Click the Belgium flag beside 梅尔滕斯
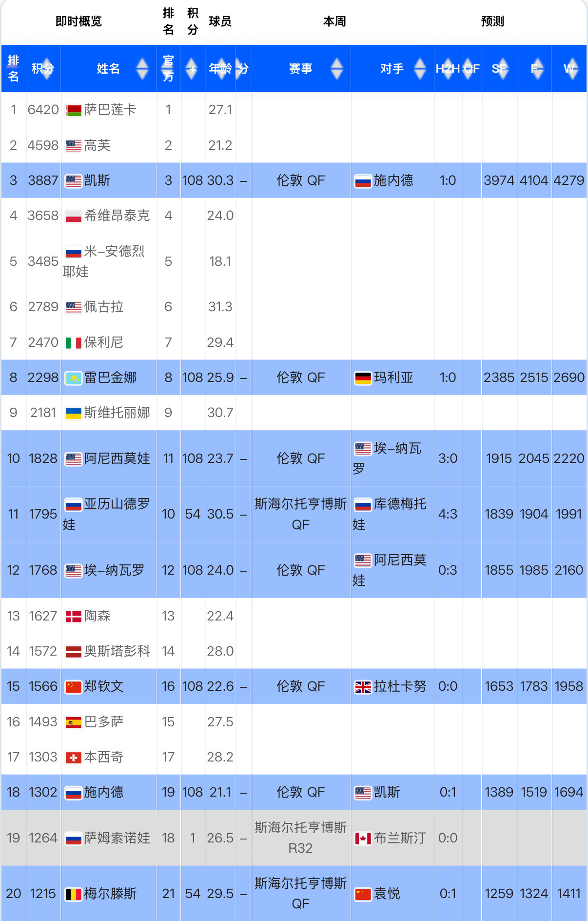The width and height of the screenshot is (588, 921). point(74,894)
